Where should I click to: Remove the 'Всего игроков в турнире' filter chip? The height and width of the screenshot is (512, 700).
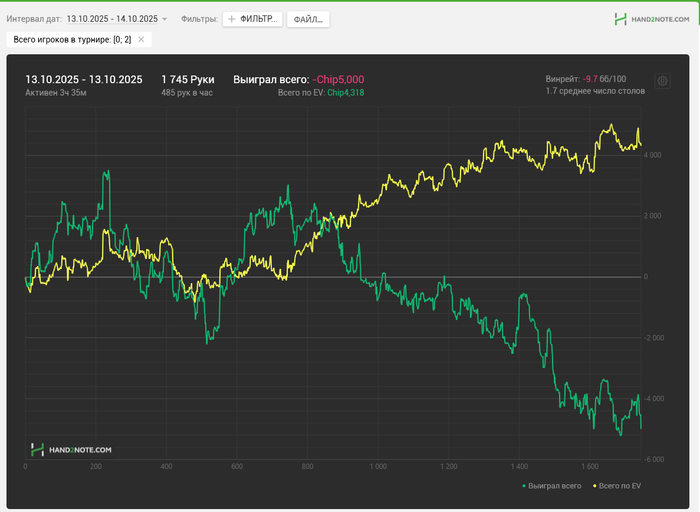pyautogui.click(x=141, y=39)
